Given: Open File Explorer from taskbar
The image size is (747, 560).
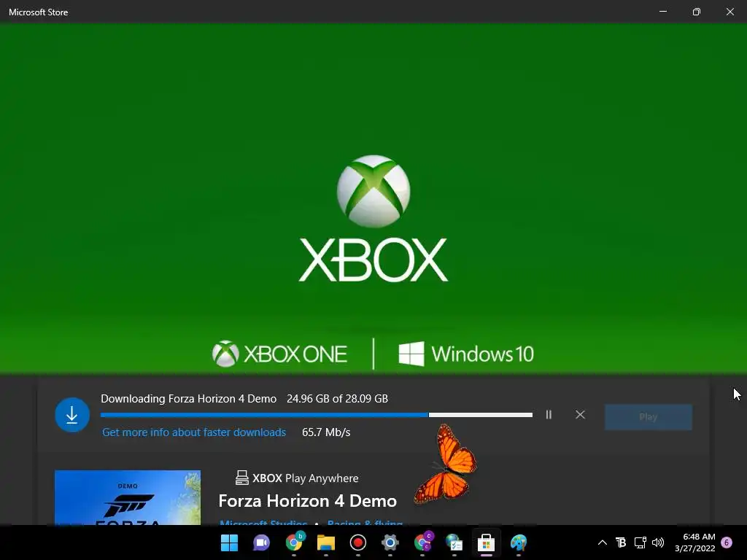Looking at the screenshot, I should [326, 542].
